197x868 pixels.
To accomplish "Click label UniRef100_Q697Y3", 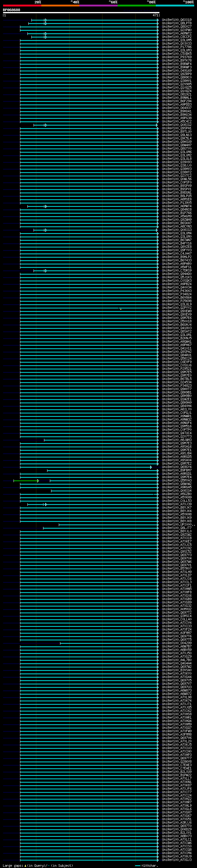I will (177, 555).
